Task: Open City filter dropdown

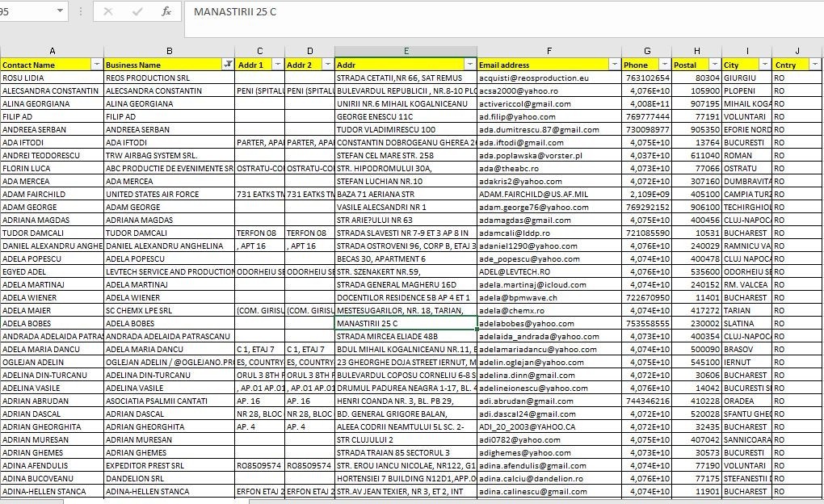Action: [x=764, y=64]
